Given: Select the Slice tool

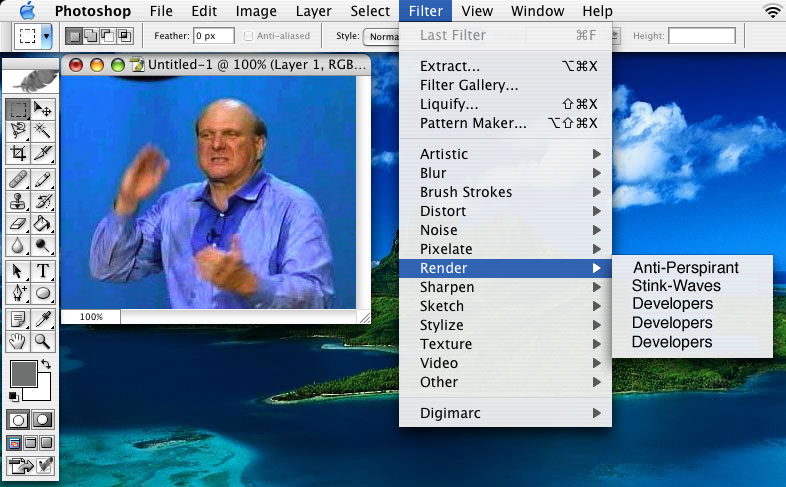Looking at the screenshot, I should click(x=43, y=153).
